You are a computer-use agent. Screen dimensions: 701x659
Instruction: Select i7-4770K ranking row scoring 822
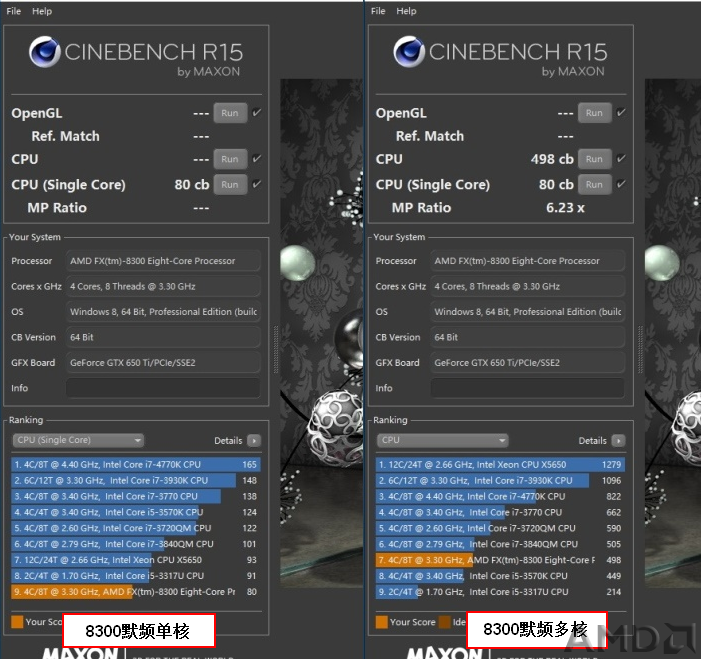pos(500,496)
